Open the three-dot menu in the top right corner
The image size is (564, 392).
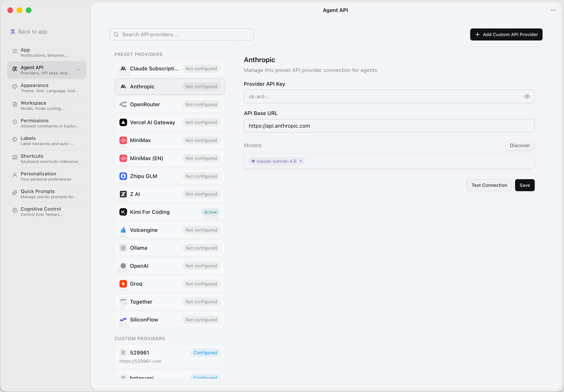553,10
